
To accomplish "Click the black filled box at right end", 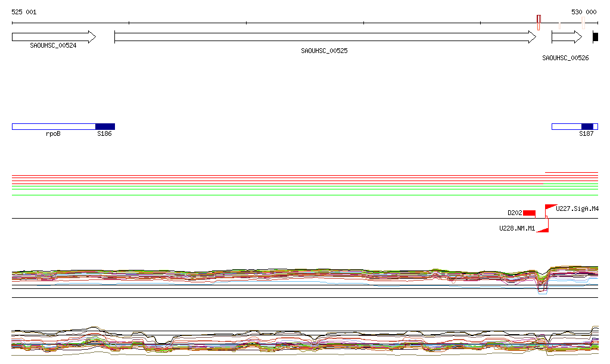I will click(x=596, y=37).
